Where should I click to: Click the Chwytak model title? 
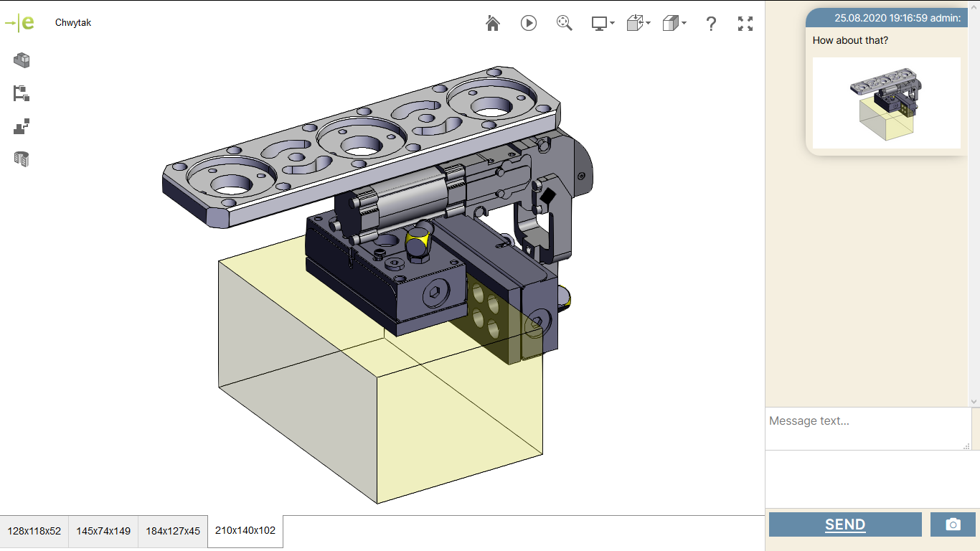click(73, 23)
